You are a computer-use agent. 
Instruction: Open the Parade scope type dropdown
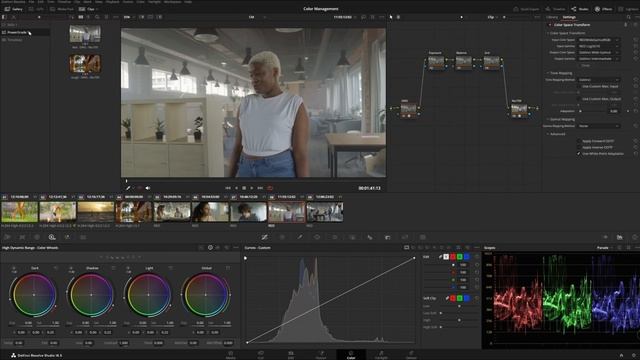(x=604, y=248)
